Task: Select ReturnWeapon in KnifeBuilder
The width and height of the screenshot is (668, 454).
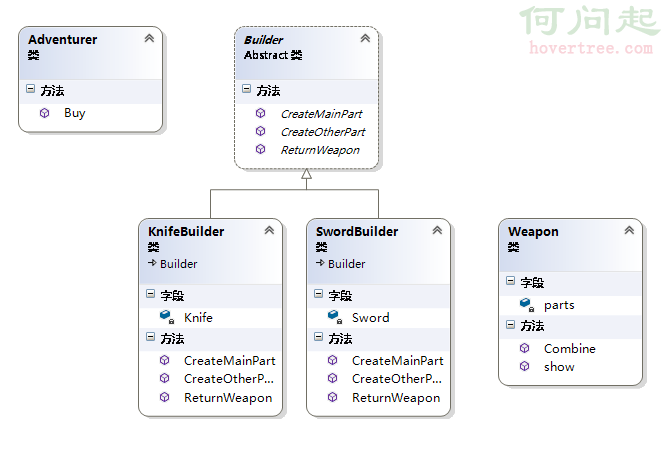Action: click(x=228, y=398)
